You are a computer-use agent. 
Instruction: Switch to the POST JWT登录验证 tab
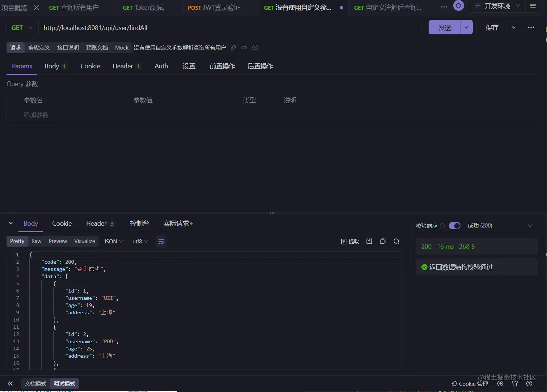214,8
